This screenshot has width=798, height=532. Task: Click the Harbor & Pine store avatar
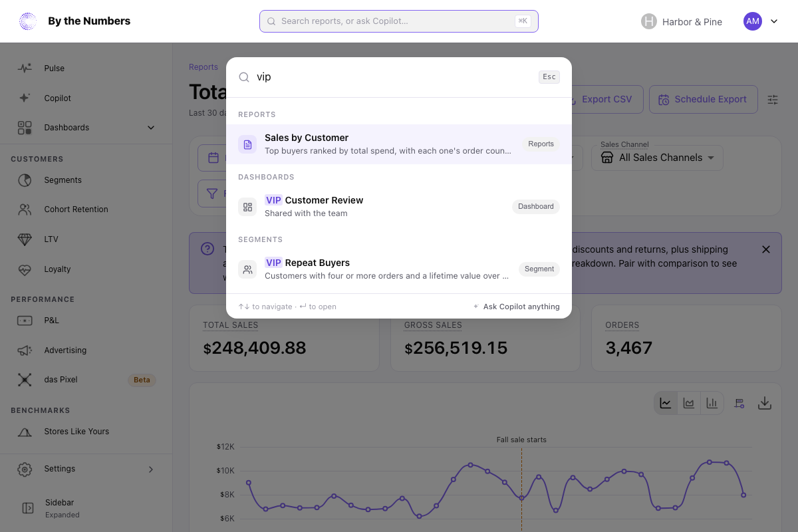click(x=649, y=21)
